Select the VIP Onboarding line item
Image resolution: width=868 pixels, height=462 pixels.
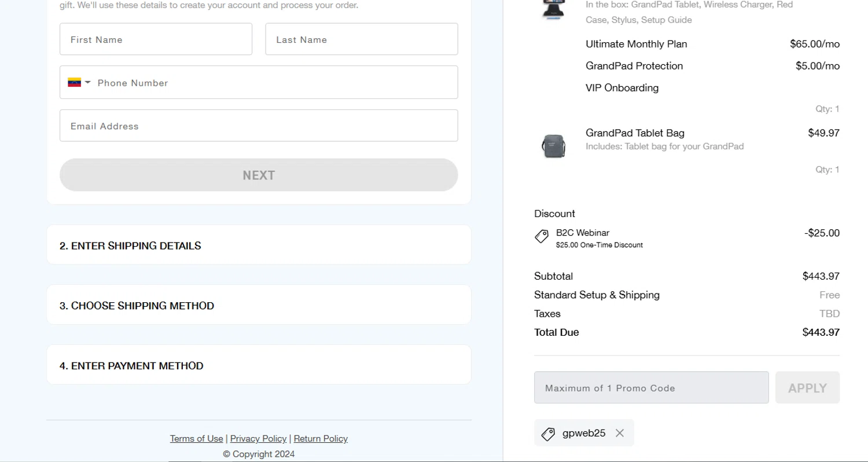tap(622, 88)
